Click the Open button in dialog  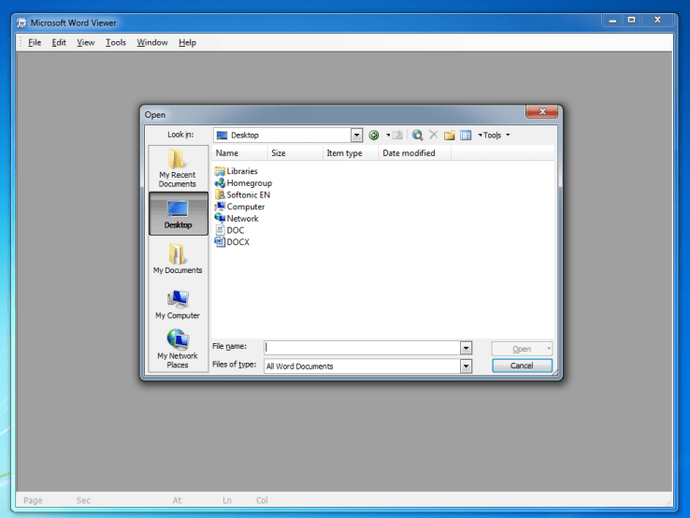[519, 349]
